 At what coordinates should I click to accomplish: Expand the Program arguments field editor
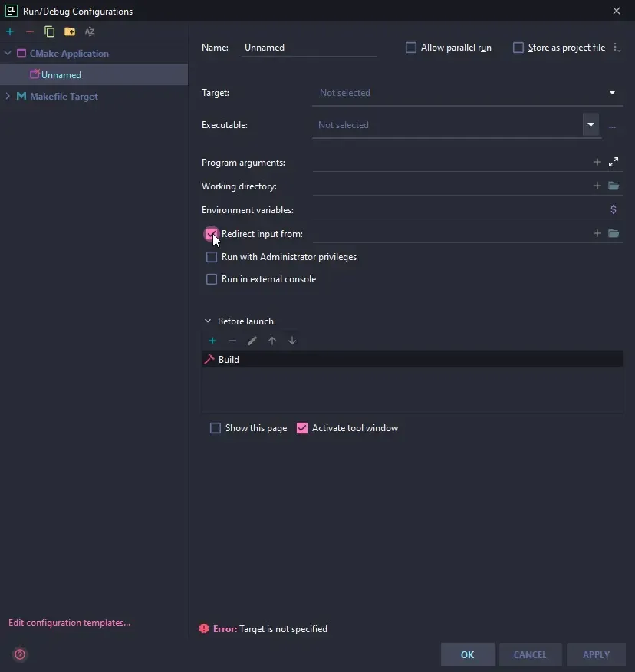coord(614,163)
